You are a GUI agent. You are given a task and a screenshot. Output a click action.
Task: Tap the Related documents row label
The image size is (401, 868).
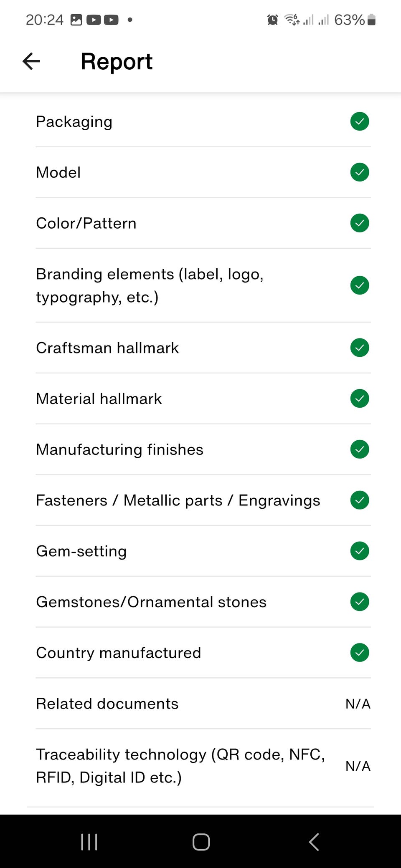click(107, 704)
